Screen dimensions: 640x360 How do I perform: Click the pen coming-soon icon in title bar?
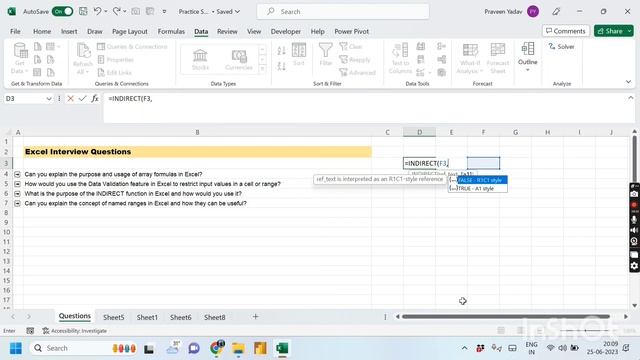coord(556,11)
